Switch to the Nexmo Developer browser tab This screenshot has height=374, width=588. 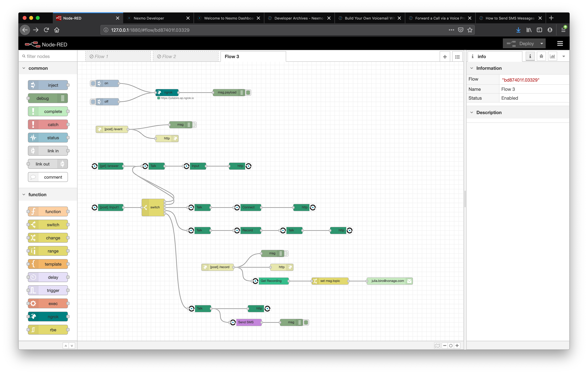158,18
